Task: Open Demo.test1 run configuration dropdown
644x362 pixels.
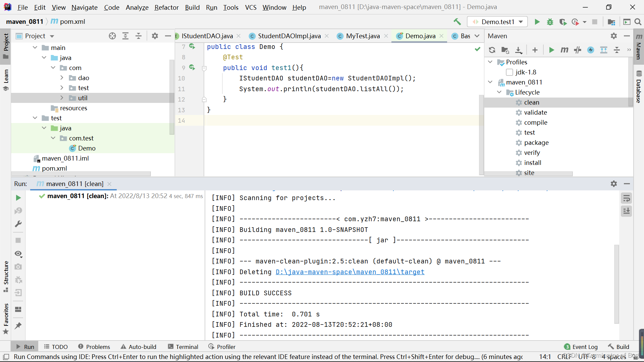Action: (x=497, y=22)
